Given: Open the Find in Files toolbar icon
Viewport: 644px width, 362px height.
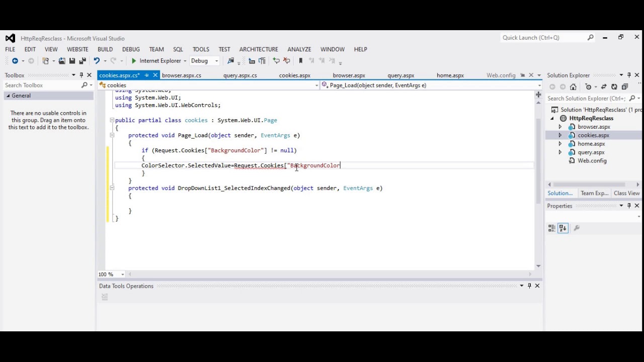Looking at the screenshot, I should pyautogui.click(x=231, y=61).
